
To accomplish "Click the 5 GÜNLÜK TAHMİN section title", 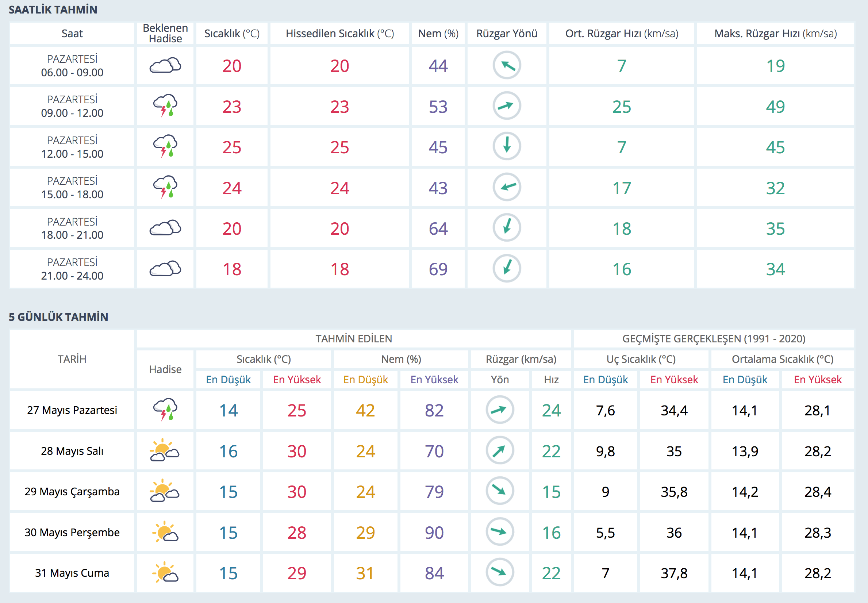I will point(58,316).
